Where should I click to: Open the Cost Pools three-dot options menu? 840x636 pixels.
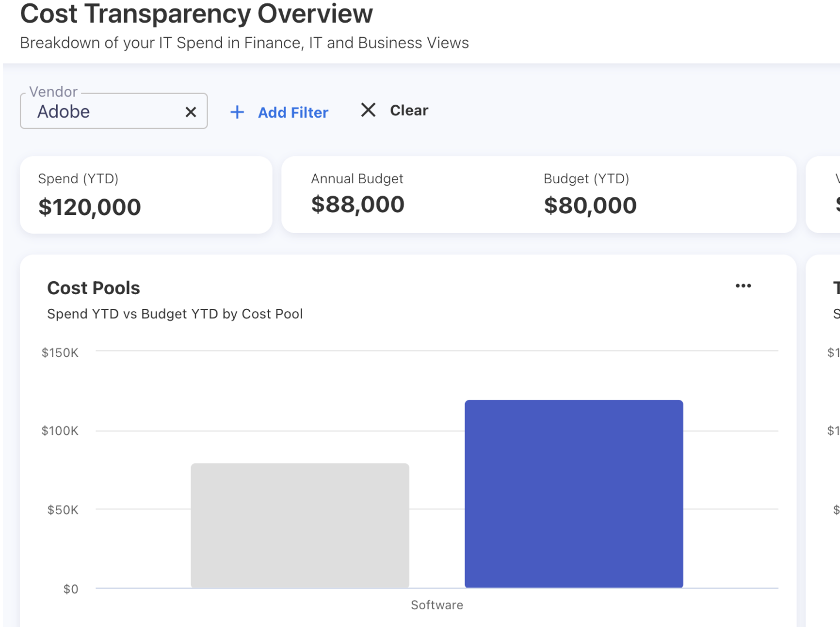point(743,286)
